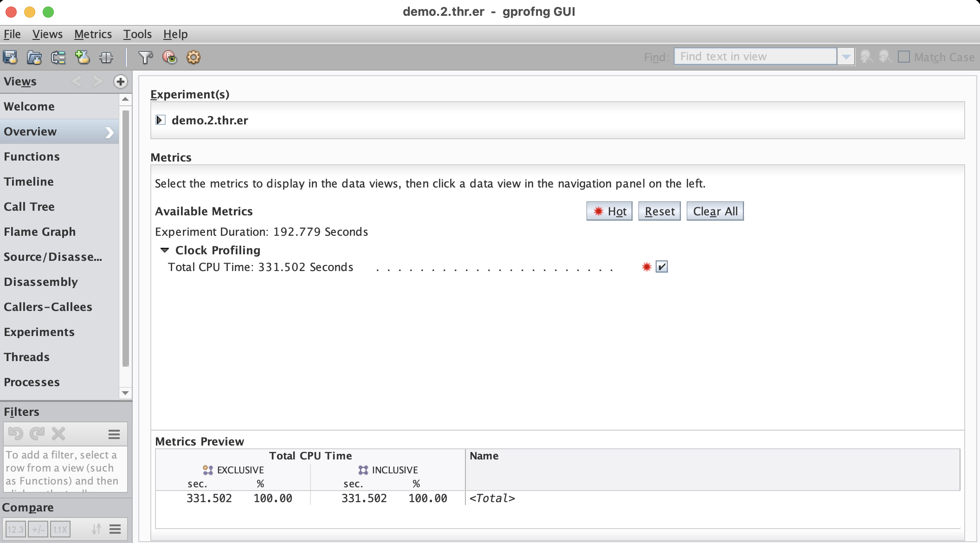Screen dimensions: 980x543
Task: Click the function visibility eye icon
Action: (x=170, y=57)
